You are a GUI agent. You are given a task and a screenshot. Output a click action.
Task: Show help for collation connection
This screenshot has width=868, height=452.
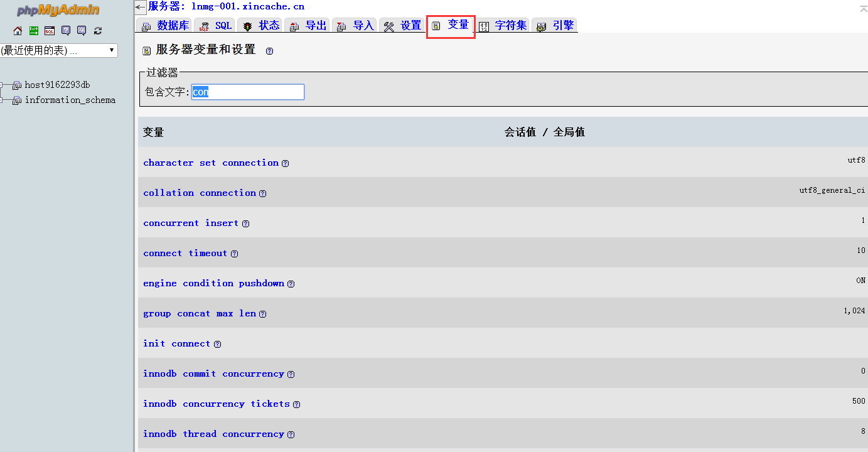pos(263,194)
